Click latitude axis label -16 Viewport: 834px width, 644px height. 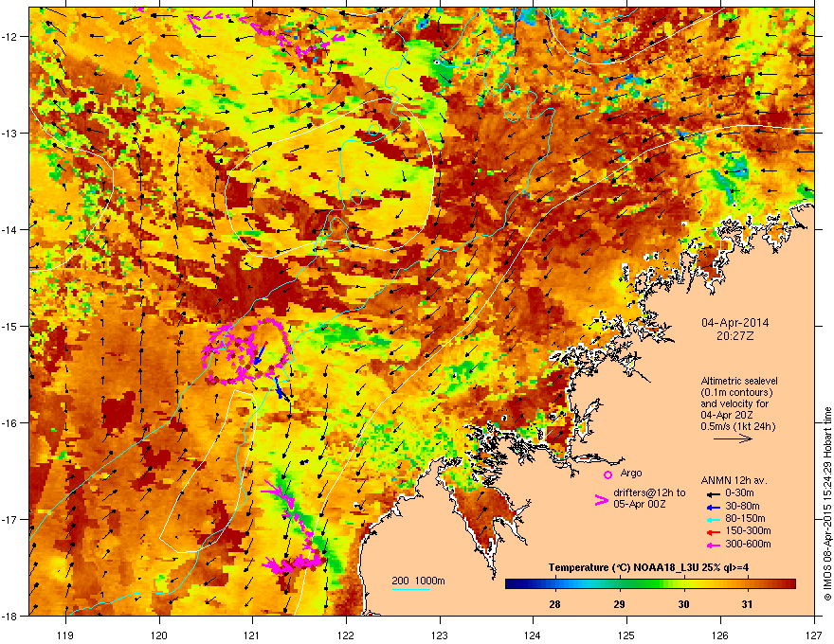(x=10, y=423)
